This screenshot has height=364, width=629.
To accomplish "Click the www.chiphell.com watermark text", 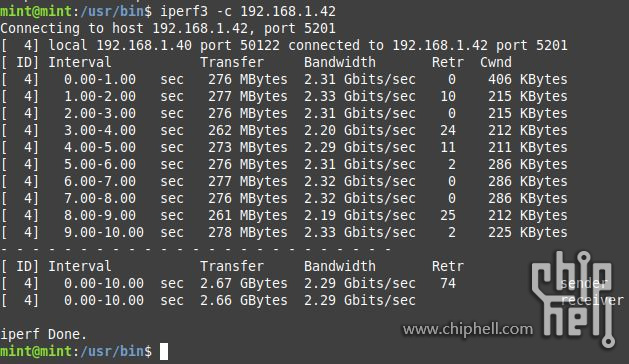I will point(468,329).
